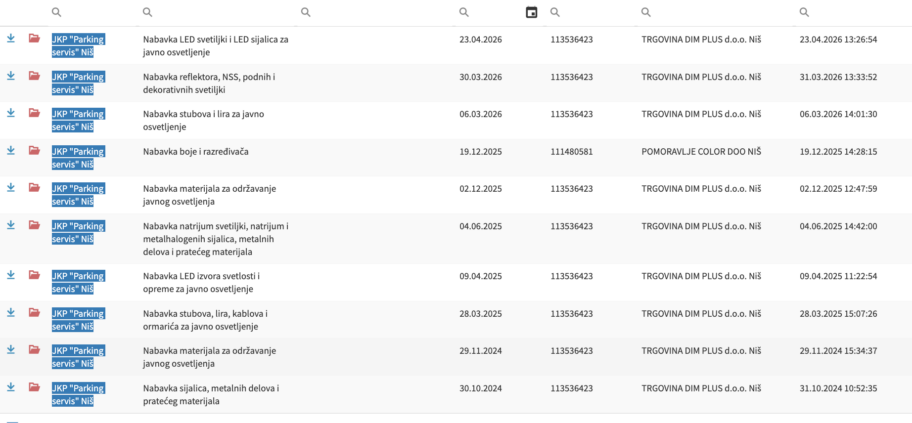Open folder for the stubova, lira, kablova row
This screenshot has width=912, height=423.
[x=34, y=312]
